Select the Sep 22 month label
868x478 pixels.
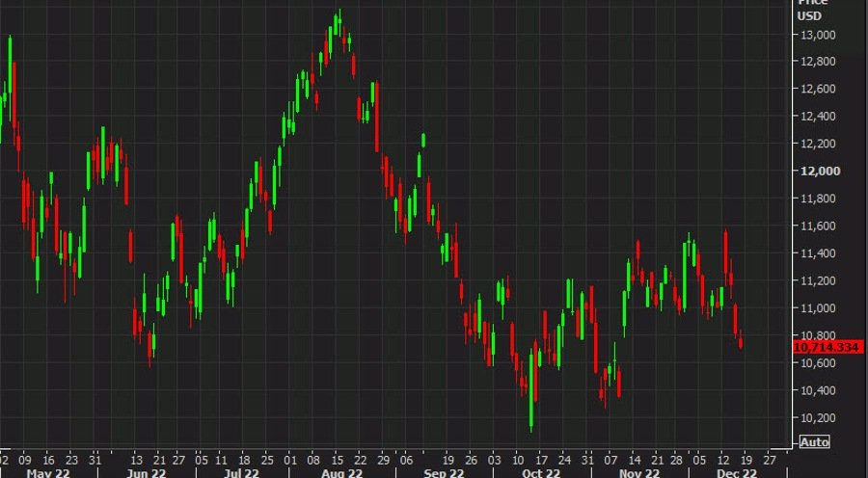(444, 473)
